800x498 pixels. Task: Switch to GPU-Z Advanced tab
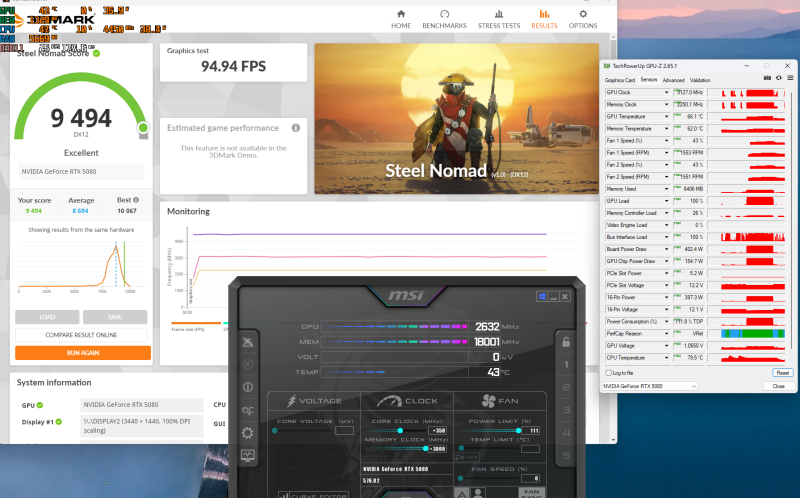tap(673, 80)
